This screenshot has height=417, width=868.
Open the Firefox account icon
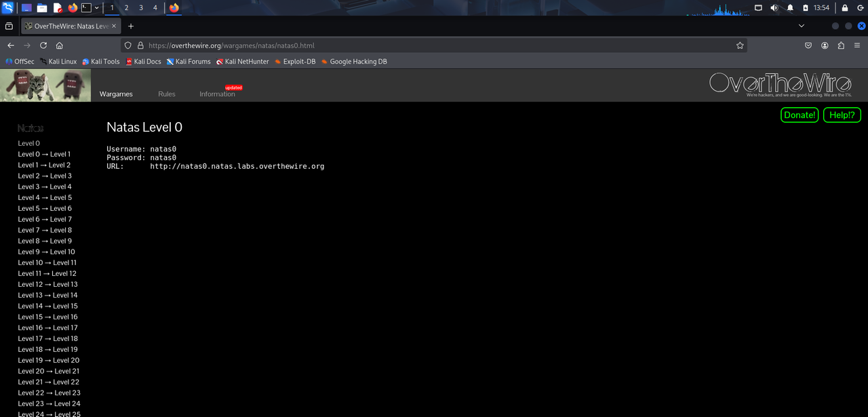(x=825, y=45)
